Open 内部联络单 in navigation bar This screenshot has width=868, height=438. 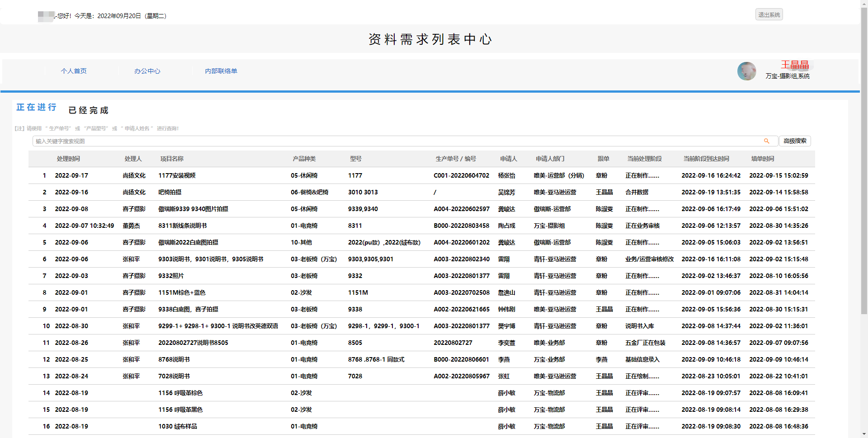221,71
